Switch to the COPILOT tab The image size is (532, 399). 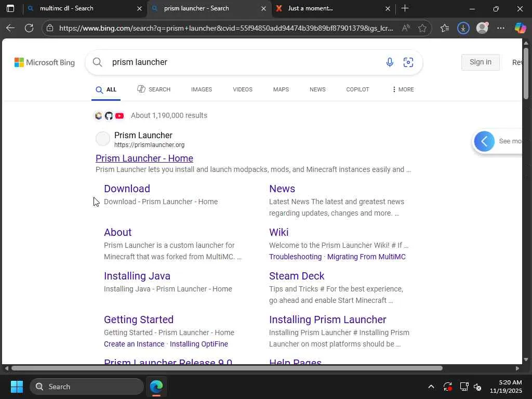(357, 89)
